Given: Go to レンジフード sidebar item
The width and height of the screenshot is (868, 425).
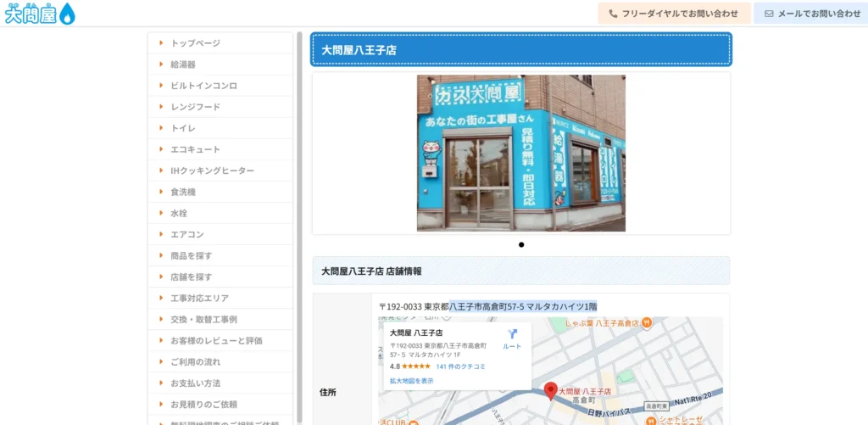Looking at the screenshot, I should [195, 107].
